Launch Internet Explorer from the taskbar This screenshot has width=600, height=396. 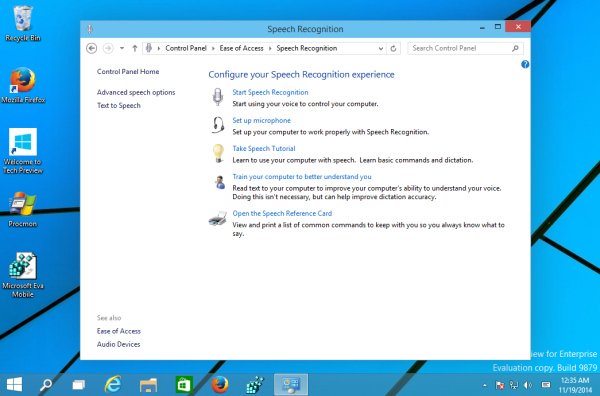[x=113, y=385]
